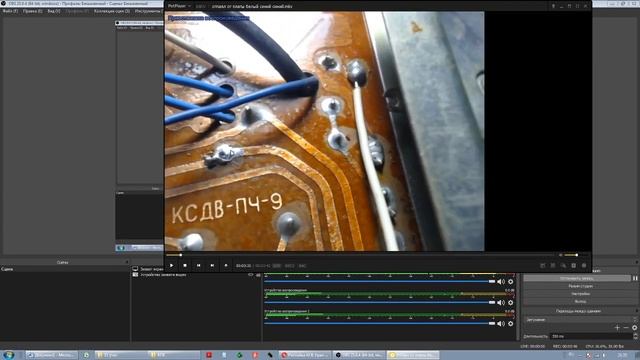Image resolution: width=640 pixels, height=360 pixels.
Task: Click the 'Длительность' stepper arrows
Action: click(636, 336)
